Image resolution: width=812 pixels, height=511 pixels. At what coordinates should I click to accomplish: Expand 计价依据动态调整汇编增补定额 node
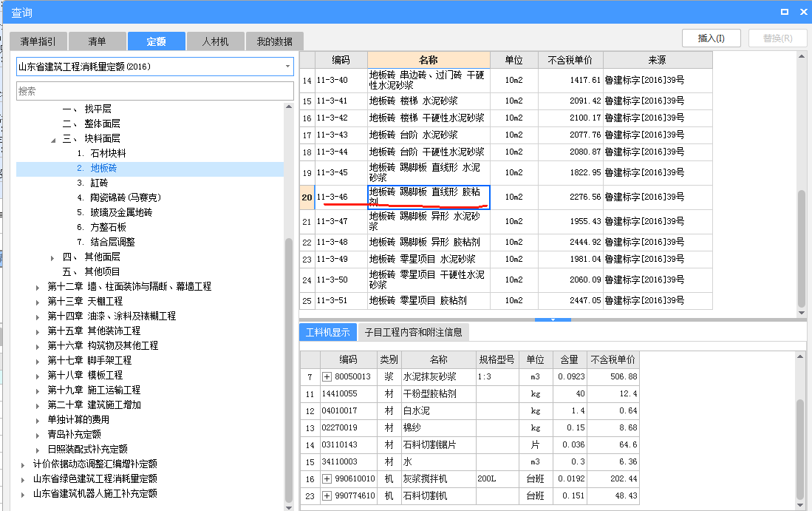point(23,465)
